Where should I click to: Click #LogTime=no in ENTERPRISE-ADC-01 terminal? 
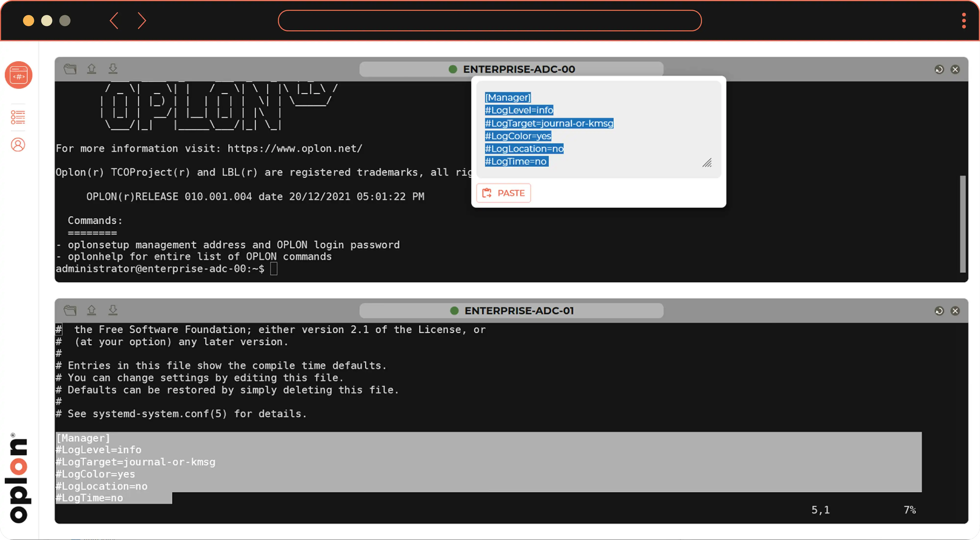(89, 498)
